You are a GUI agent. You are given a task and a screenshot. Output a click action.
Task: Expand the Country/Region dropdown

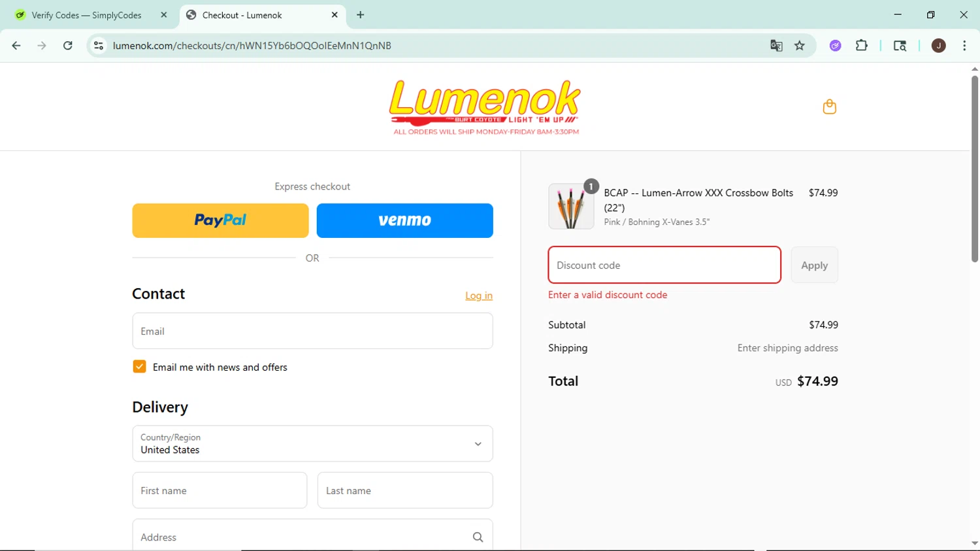pos(312,444)
